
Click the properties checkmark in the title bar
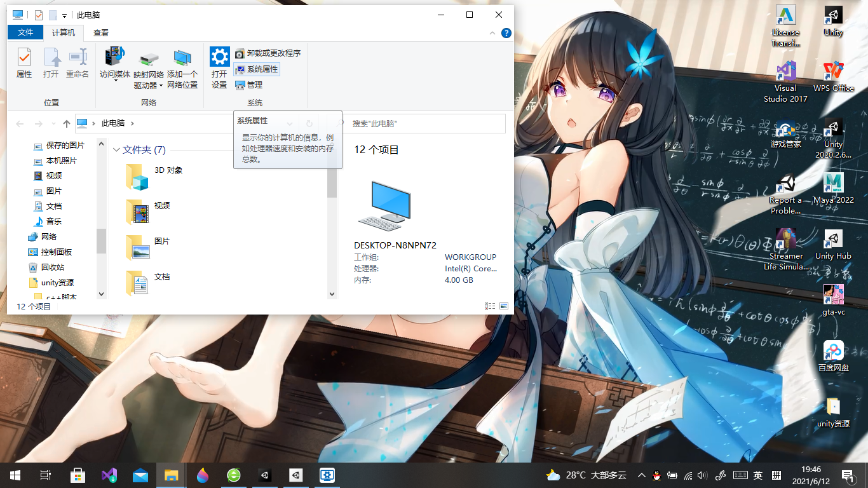39,15
